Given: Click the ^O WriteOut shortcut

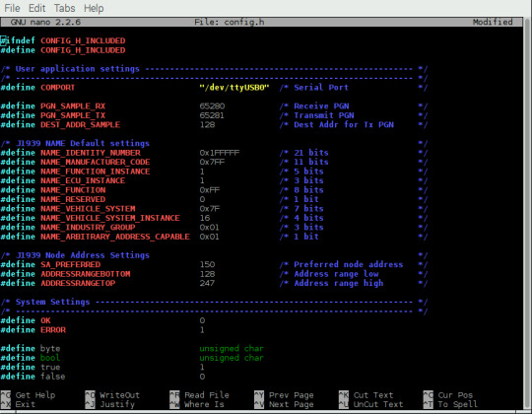Looking at the screenshot, I should (112, 395).
